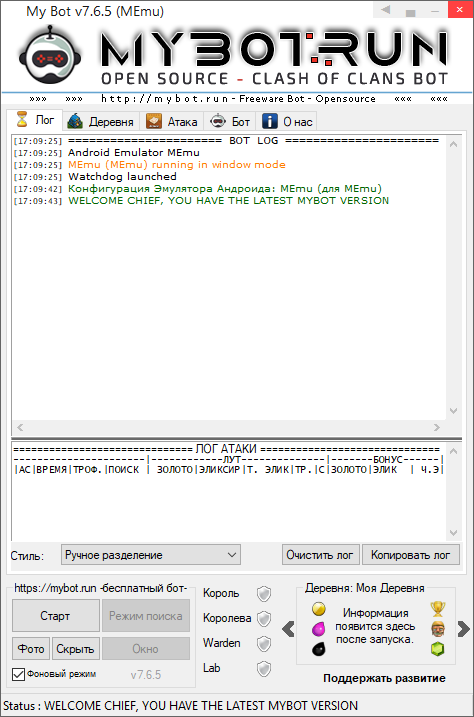Click the hourglass icon on Лог tab
Screen dimensions: 474x717
pos(22,120)
